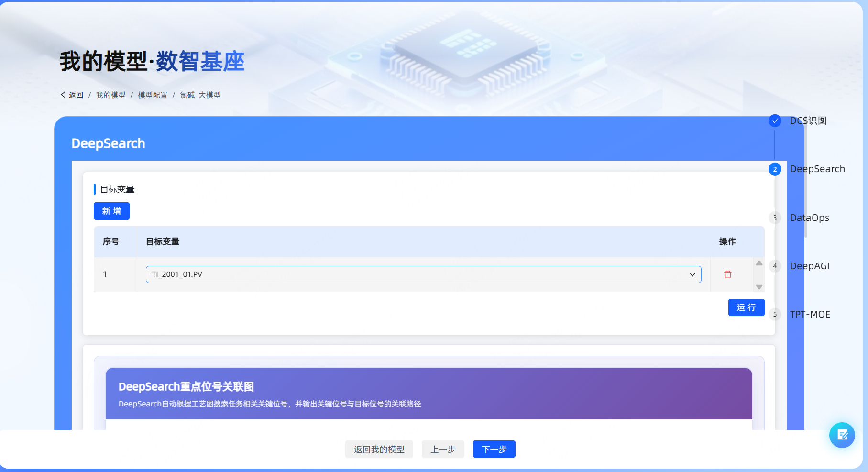Click the step 4 DeepAGI circle
Viewport: 868px width, 472px height.
click(775, 266)
